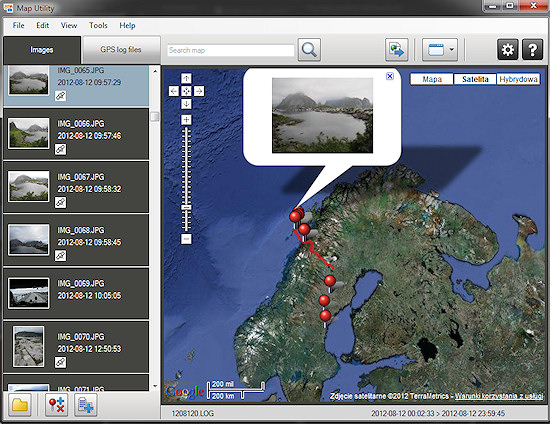Open the View menu

(69, 25)
